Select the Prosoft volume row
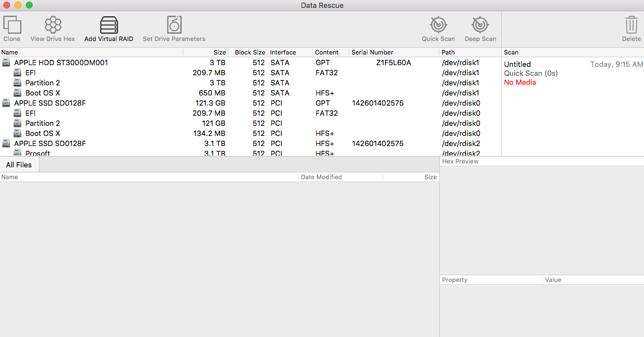This screenshot has width=644, height=337. pos(37,153)
